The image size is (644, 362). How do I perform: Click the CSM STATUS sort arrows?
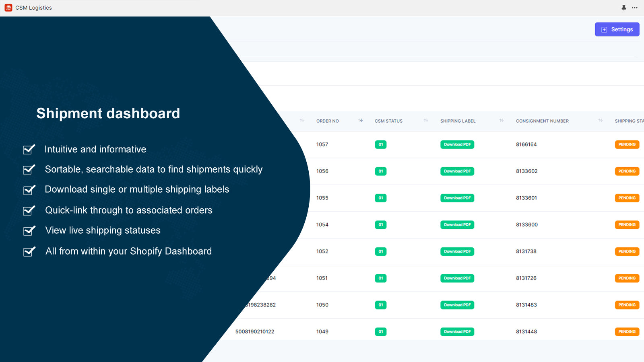coord(426,120)
